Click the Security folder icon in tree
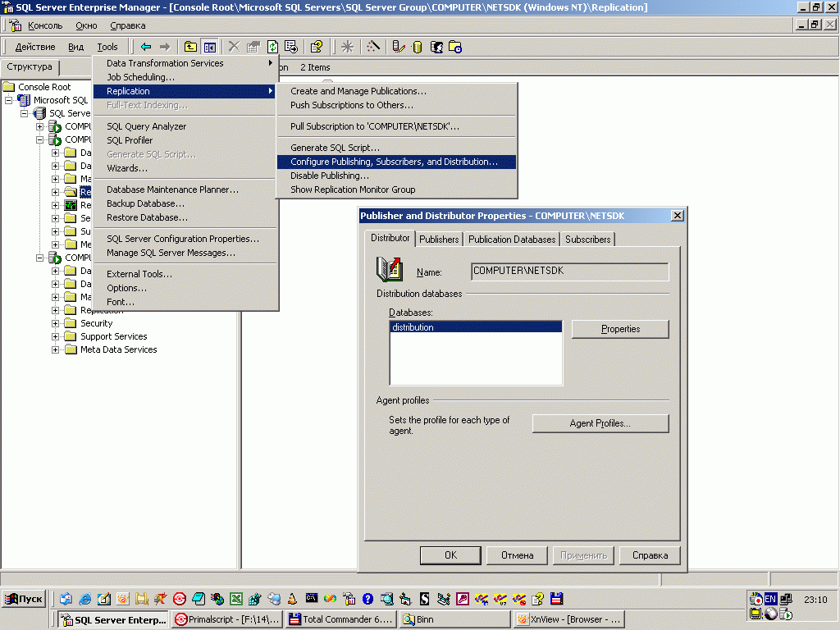840x630 pixels. pyautogui.click(x=71, y=323)
